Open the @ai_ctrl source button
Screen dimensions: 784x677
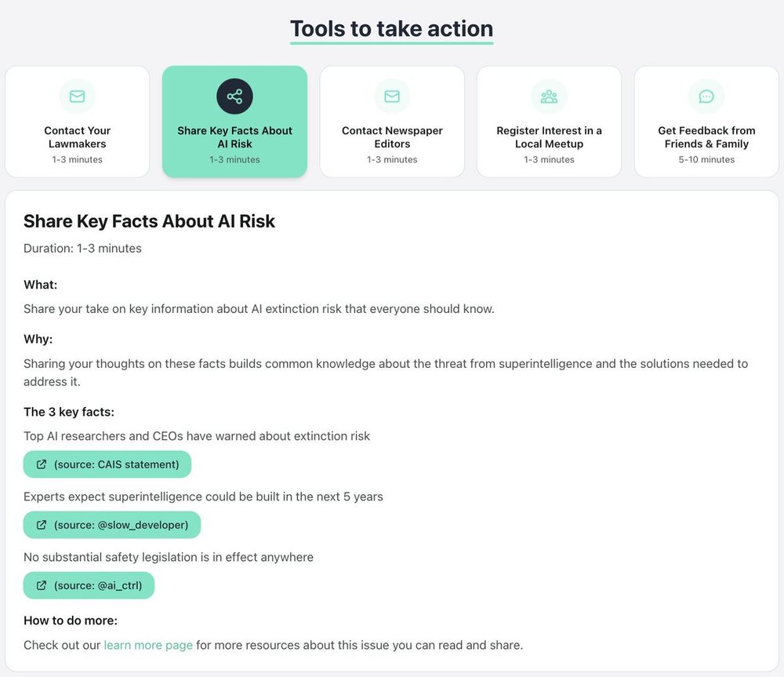pos(89,585)
